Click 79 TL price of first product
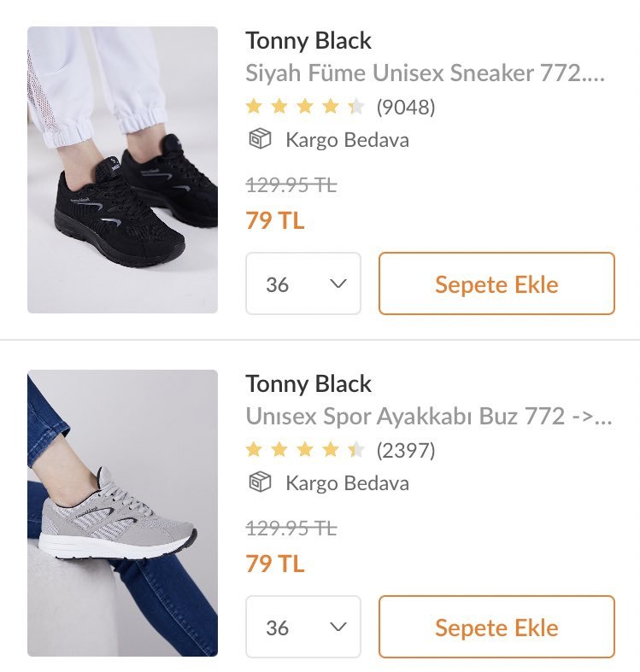This screenshot has height=672, width=640. (x=274, y=220)
